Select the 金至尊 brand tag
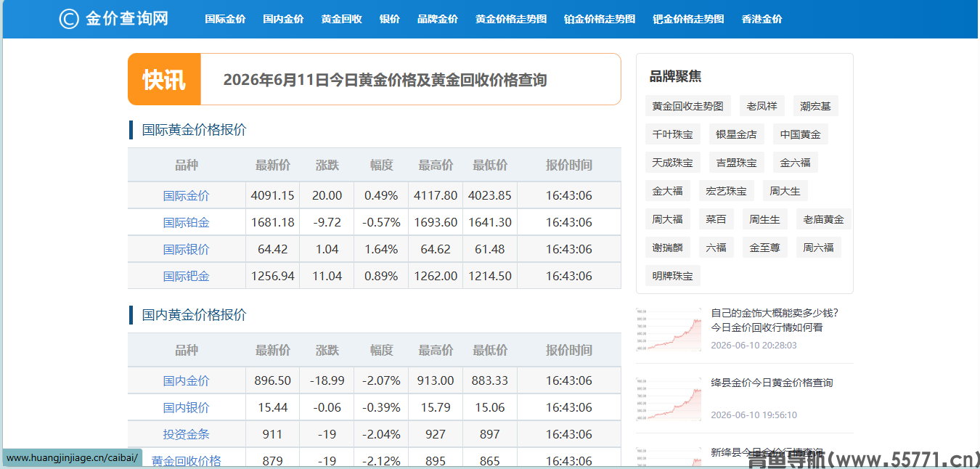Viewport: 980px width, 469px height. 765,248
